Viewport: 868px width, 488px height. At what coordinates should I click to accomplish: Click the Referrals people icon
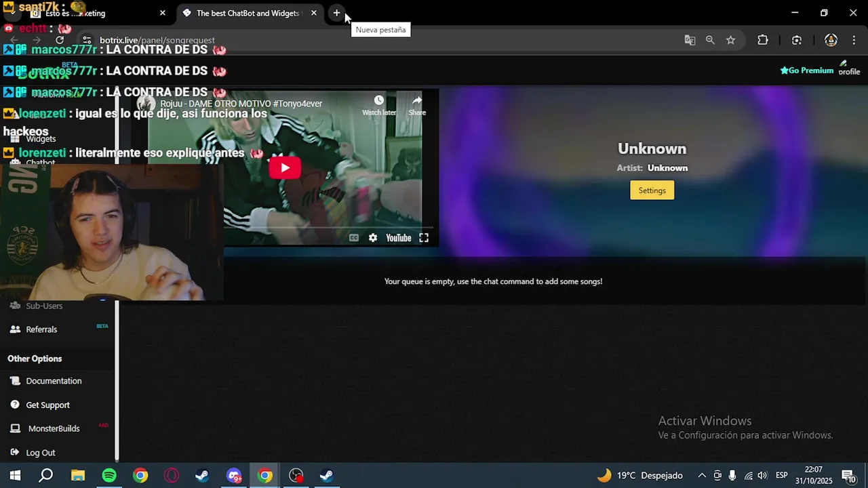(15, 329)
